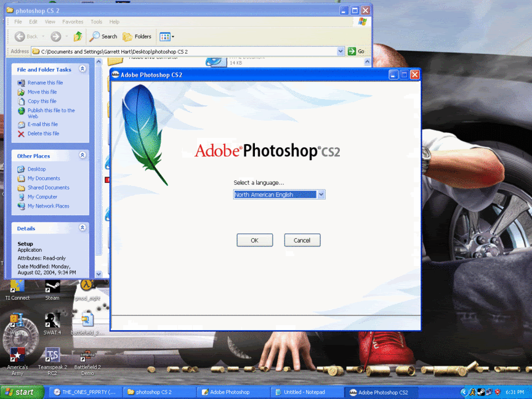Select the SWAT 4 desktop icon

(52, 324)
